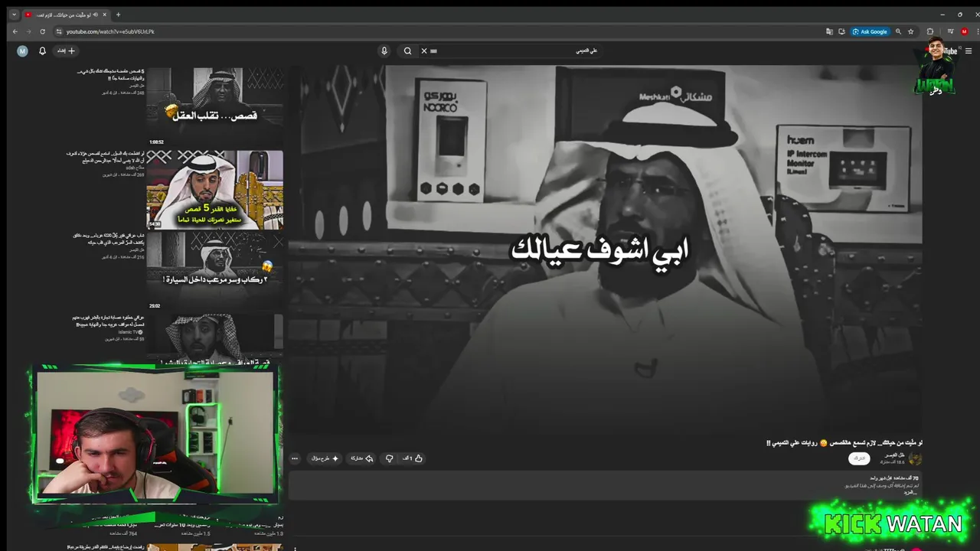Viewport: 980px width, 551px height.
Task: Open the title text of the first suggested video
Action: 110,73
